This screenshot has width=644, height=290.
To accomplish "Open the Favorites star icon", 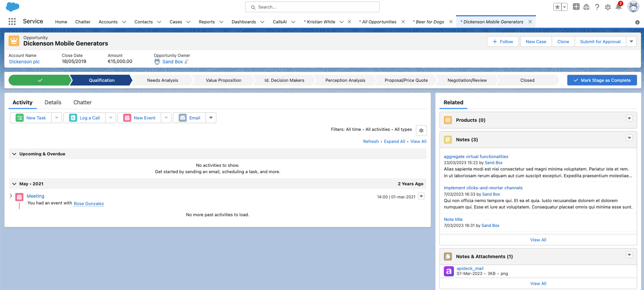I will pos(557,7).
